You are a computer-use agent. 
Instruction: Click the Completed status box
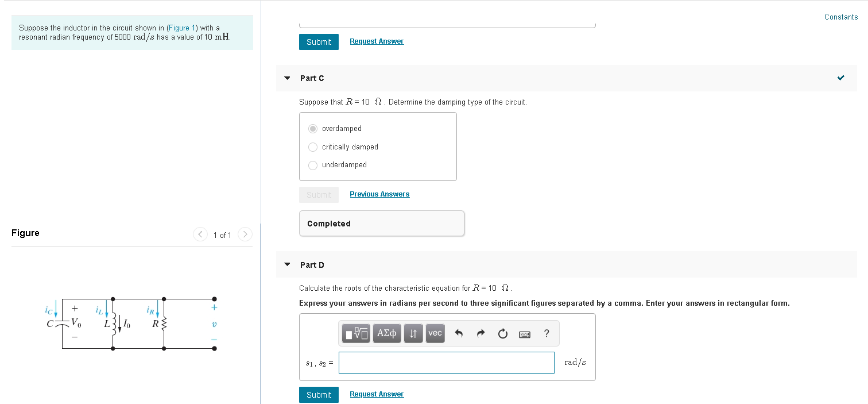382,224
